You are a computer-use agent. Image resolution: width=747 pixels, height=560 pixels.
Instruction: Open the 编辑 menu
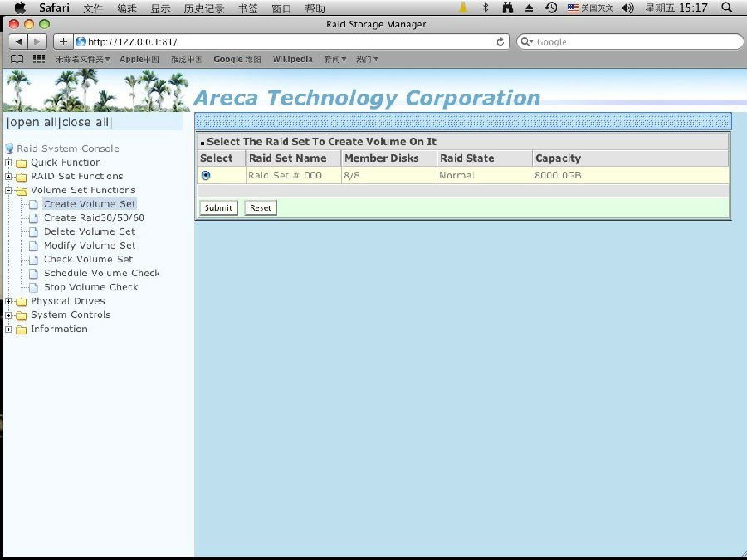click(127, 8)
